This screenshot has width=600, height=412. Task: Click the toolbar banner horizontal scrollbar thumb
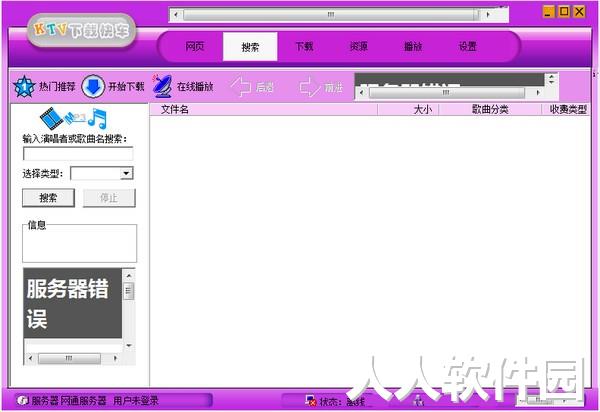click(x=446, y=93)
